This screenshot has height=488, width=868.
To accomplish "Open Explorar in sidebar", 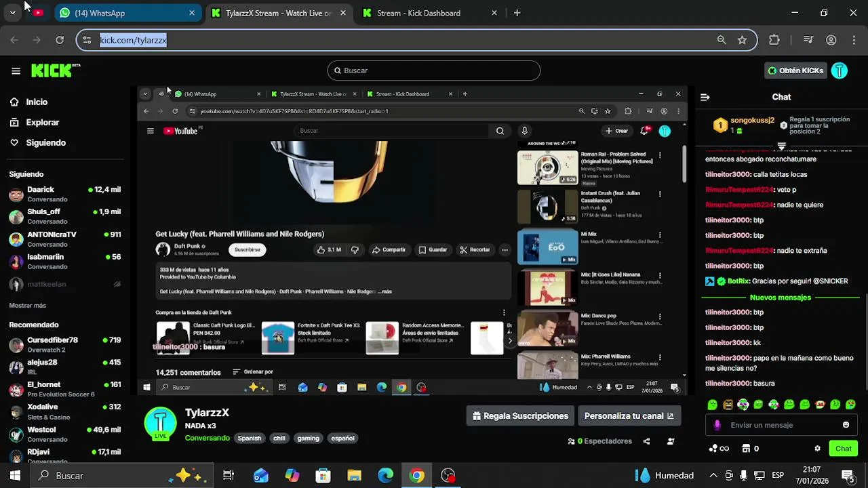I will pyautogui.click(x=42, y=122).
